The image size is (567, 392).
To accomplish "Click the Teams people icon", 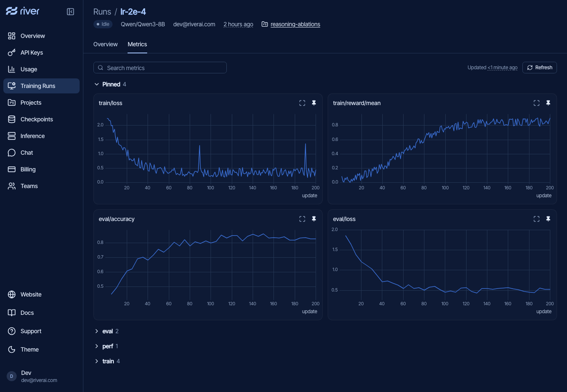I will point(12,186).
